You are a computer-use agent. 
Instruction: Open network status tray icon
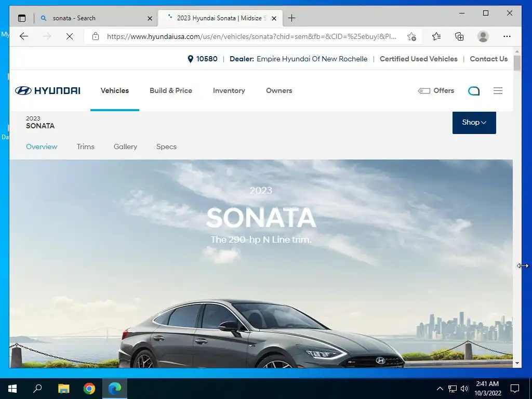(x=453, y=389)
